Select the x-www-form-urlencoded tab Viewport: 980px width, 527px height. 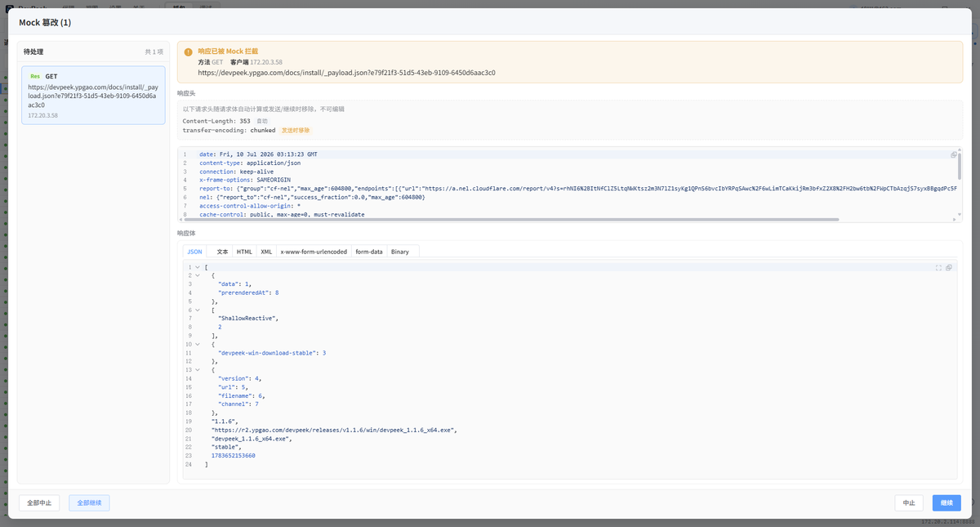click(314, 252)
